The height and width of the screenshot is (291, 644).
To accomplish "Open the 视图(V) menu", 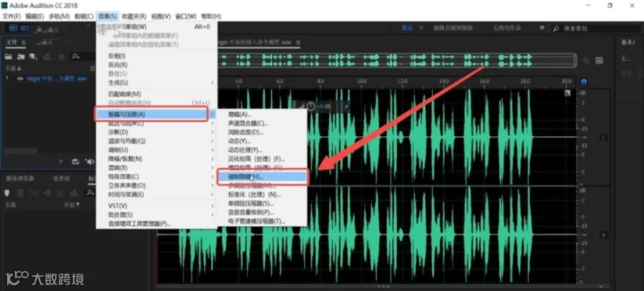I will (x=161, y=16).
